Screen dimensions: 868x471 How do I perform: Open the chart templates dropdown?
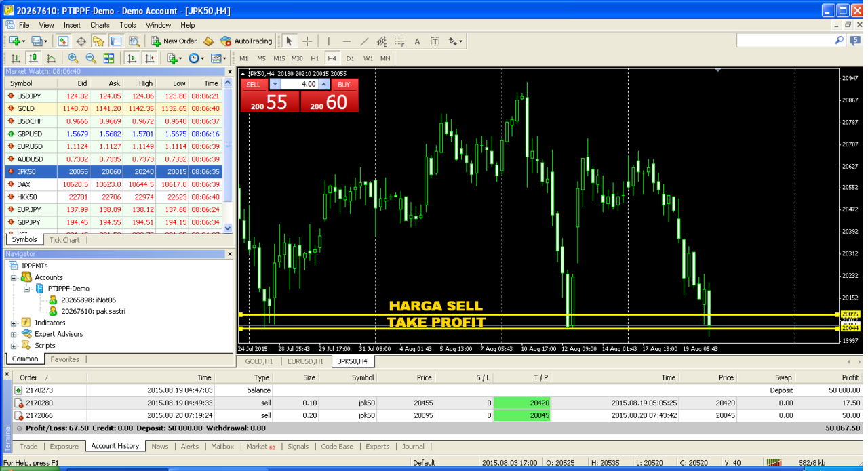[x=218, y=58]
